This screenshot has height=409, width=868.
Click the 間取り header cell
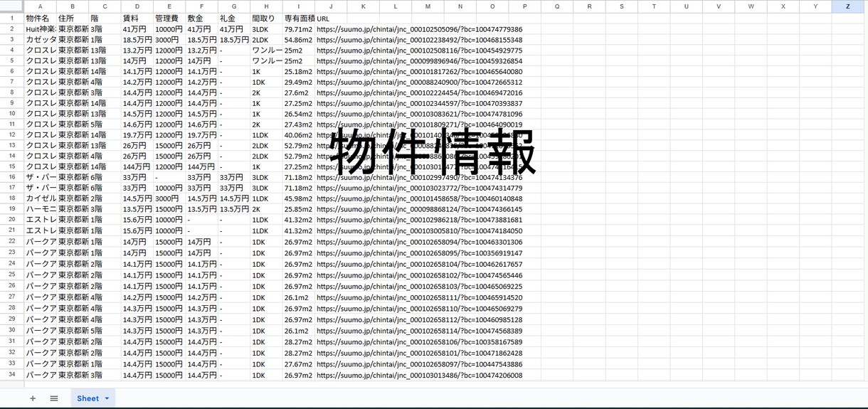[x=266, y=18]
